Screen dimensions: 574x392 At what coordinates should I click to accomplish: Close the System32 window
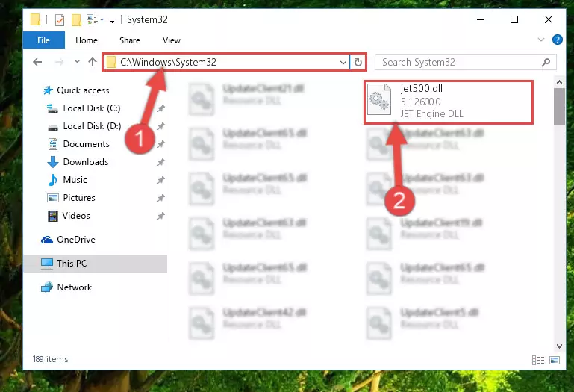[549, 19]
